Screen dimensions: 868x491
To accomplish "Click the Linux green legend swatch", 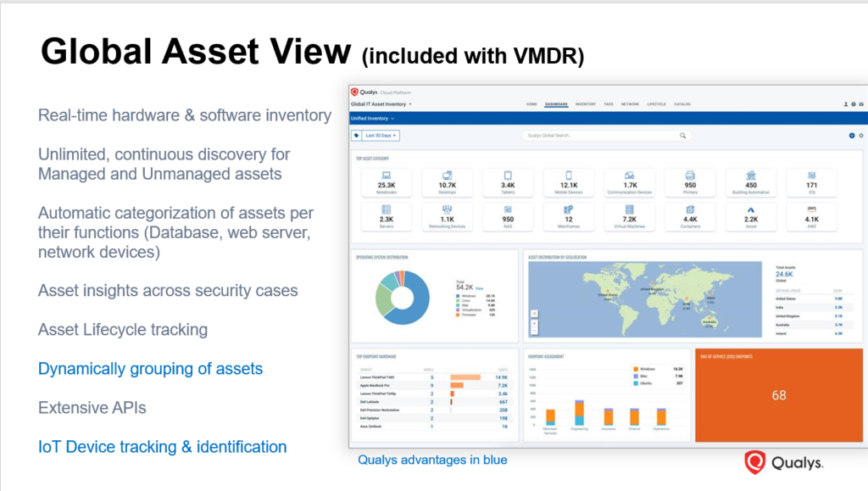I will (458, 300).
